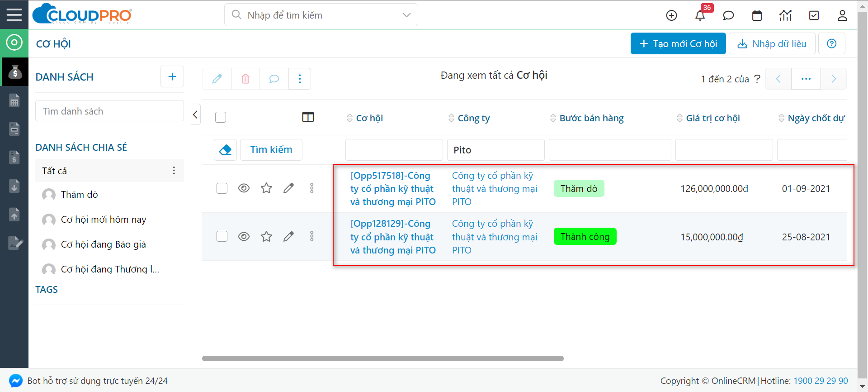This screenshot has width=868, height=392.
Task: Click the Thành công bright-green stage badge
Action: (x=585, y=236)
